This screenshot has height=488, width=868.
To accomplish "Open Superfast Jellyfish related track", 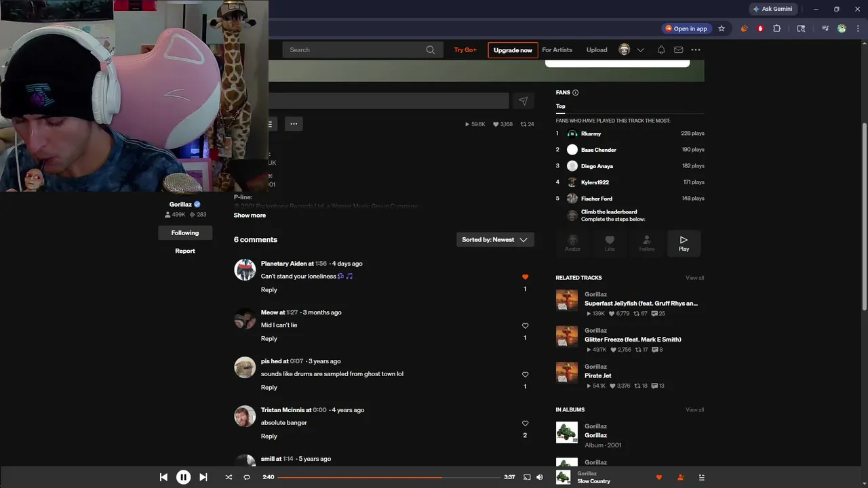I will 641,304.
